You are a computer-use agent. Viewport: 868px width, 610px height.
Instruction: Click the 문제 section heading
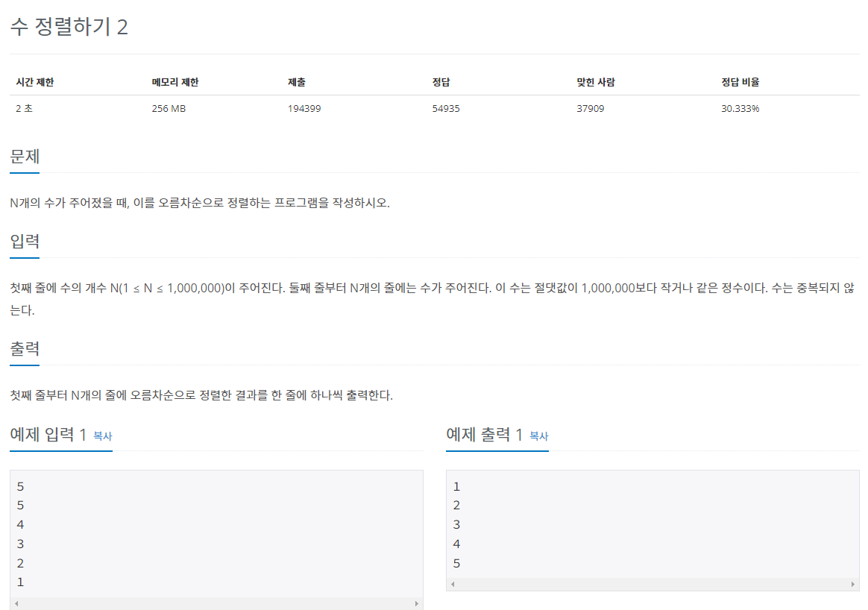tap(24, 157)
